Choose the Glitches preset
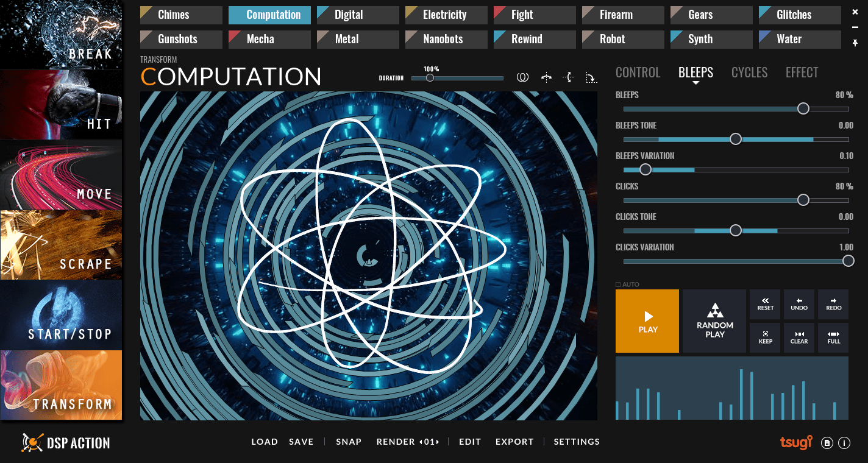 [800, 15]
